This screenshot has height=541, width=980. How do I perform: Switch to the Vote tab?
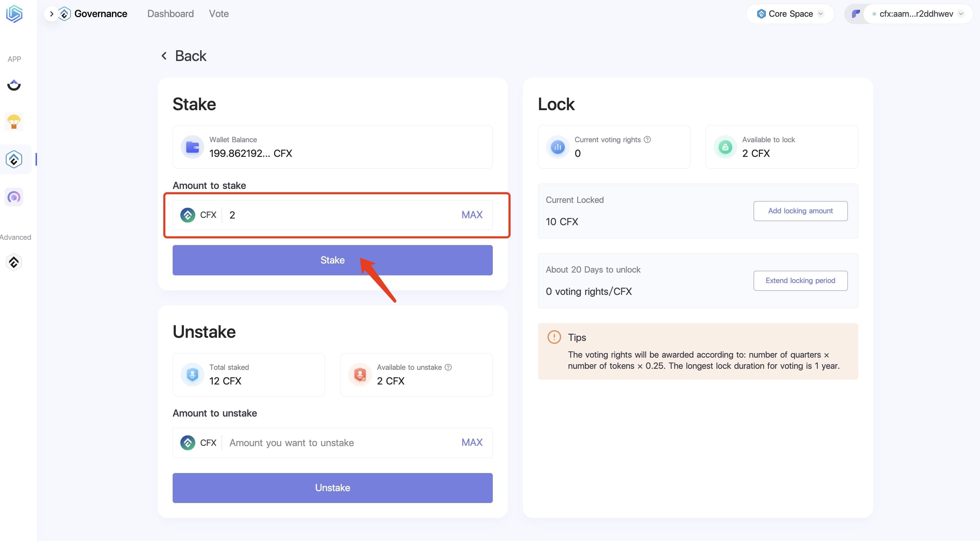[x=219, y=14]
